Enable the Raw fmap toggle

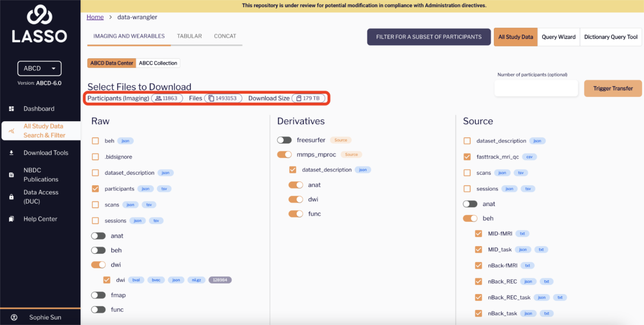(x=98, y=295)
